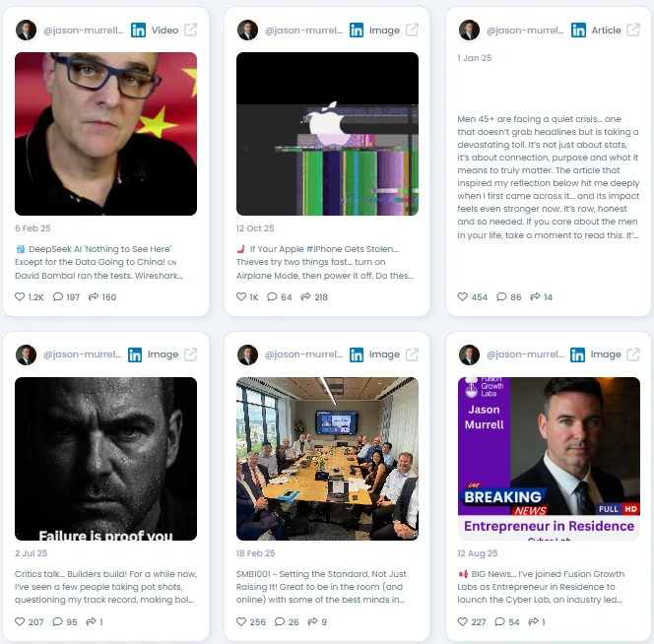Click the @jason-murrell handle on Article card
The width and height of the screenshot is (654, 644).
tap(525, 30)
